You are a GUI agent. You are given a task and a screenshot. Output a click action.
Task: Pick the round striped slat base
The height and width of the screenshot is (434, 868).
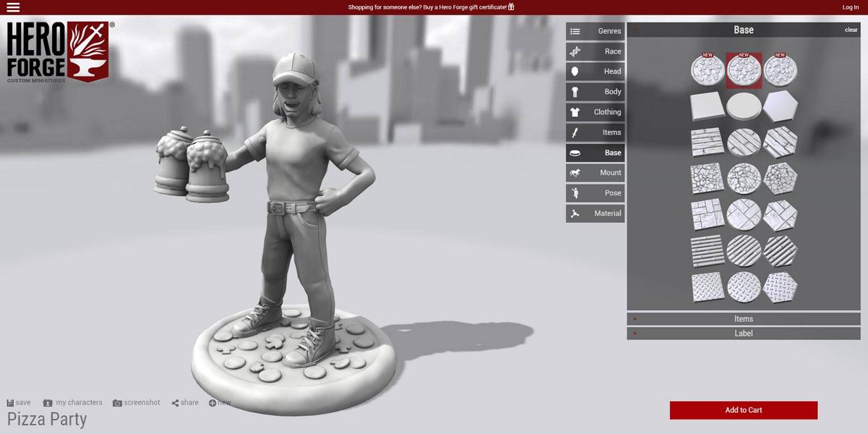click(744, 251)
